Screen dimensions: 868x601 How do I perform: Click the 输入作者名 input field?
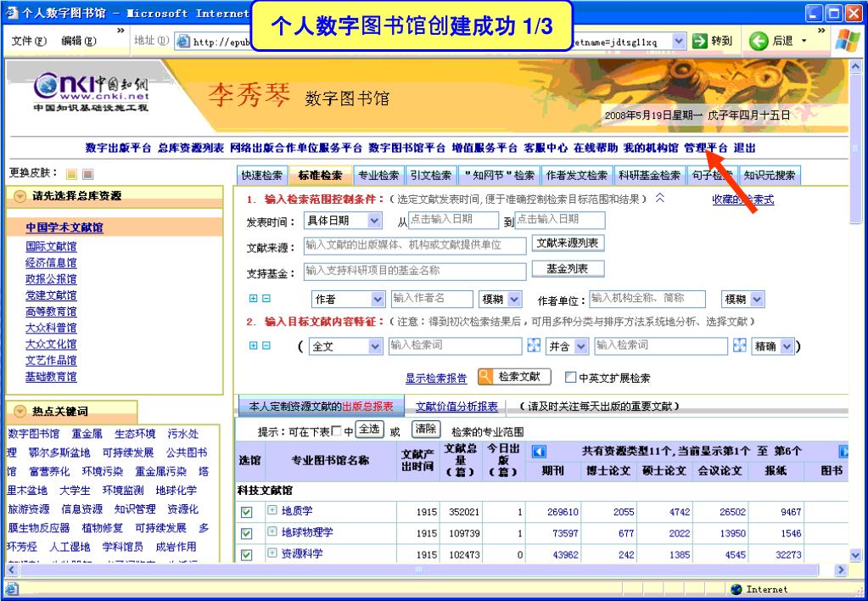pos(432,299)
